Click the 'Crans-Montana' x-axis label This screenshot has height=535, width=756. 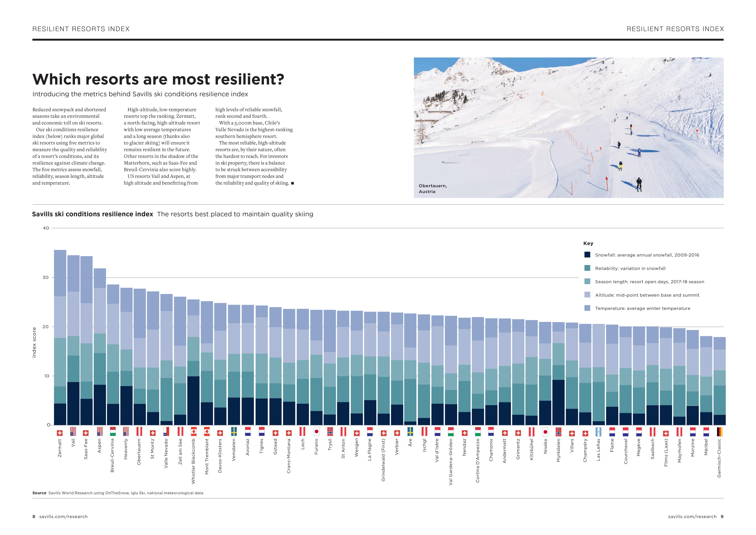tap(288, 456)
